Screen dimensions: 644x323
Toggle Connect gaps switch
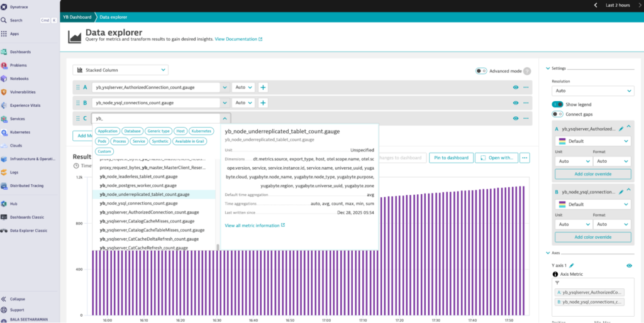coord(557,114)
